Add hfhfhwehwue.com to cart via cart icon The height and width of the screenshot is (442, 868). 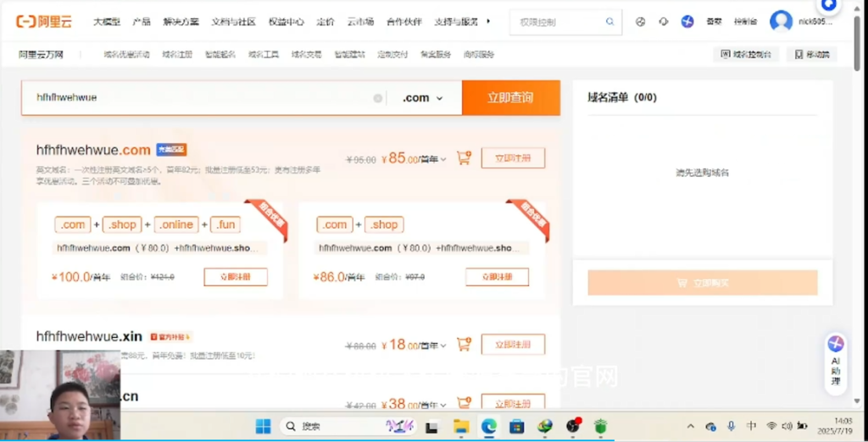(464, 158)
